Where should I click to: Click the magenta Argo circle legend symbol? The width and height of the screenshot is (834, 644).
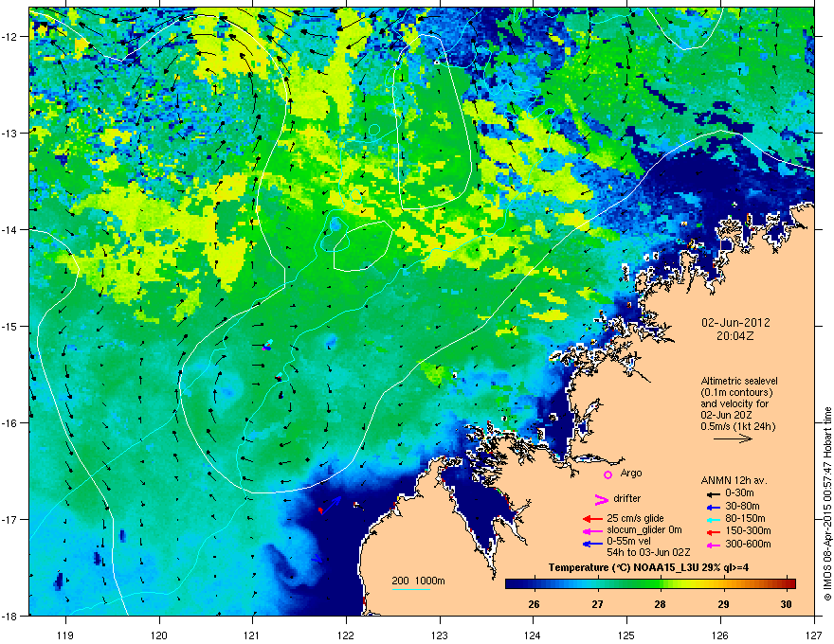[x=607, y=474]
